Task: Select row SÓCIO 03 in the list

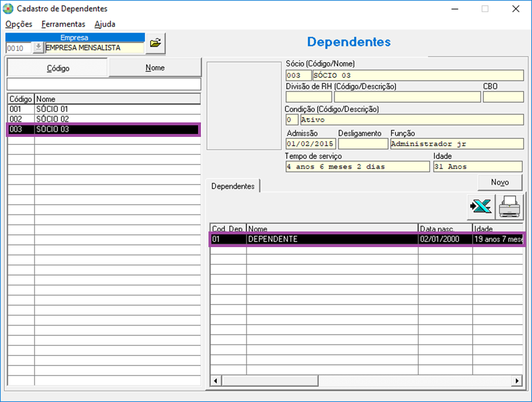Action: click(x=104, y=129)
